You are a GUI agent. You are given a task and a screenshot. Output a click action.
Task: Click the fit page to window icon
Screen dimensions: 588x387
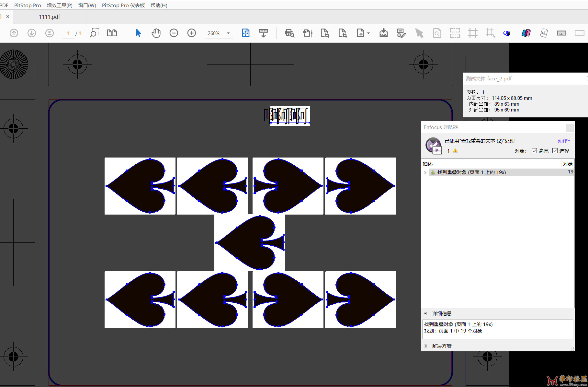(x=246, y=33)
